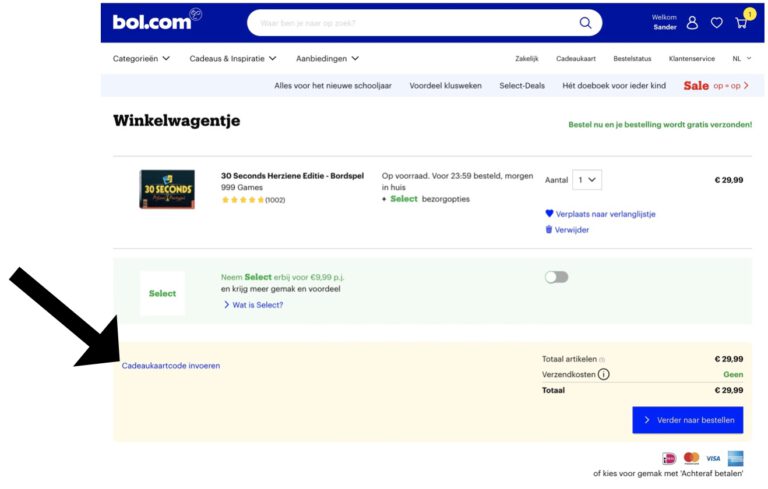Click Cadeaukaartcode invoeren link

point(170,366)
